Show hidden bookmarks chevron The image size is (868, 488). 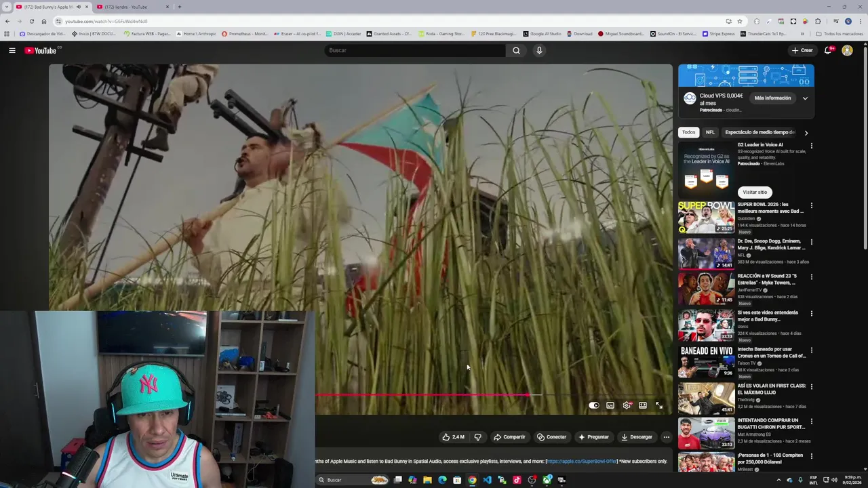(802, 34)
